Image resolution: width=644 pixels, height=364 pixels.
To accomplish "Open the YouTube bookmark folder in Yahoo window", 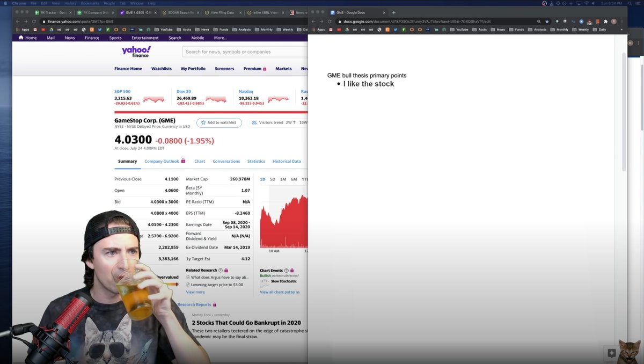I will [x=163, y=30].
